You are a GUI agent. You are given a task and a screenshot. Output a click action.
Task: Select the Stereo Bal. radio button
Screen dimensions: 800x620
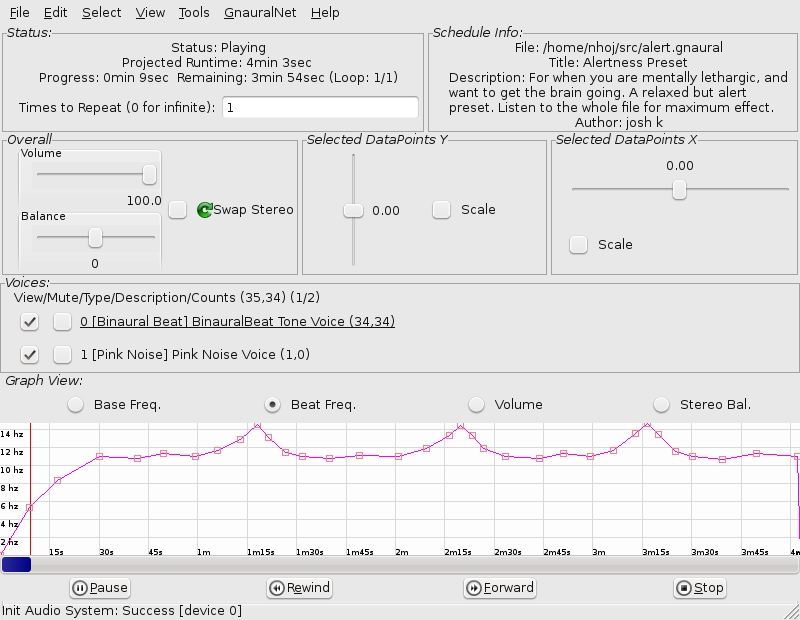point(661,405)
